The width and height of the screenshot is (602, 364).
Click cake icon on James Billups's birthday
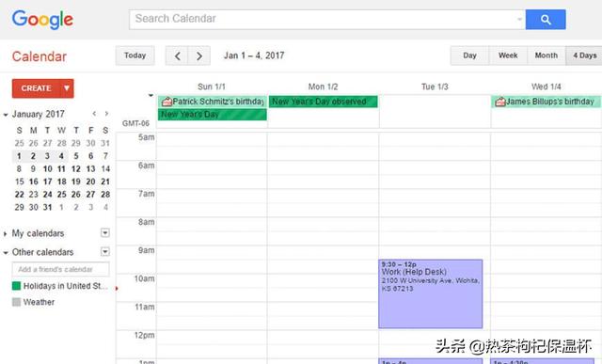click(500, 102)
